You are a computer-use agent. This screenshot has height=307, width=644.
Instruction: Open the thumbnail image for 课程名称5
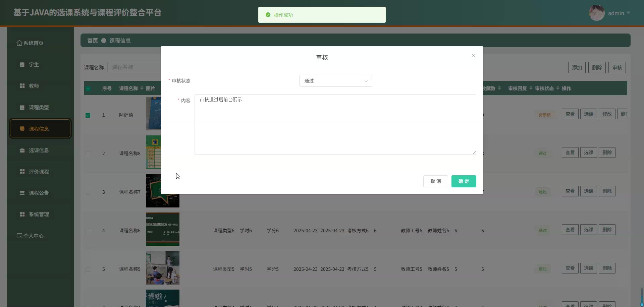pyautogui.click(x=163, y=268)
